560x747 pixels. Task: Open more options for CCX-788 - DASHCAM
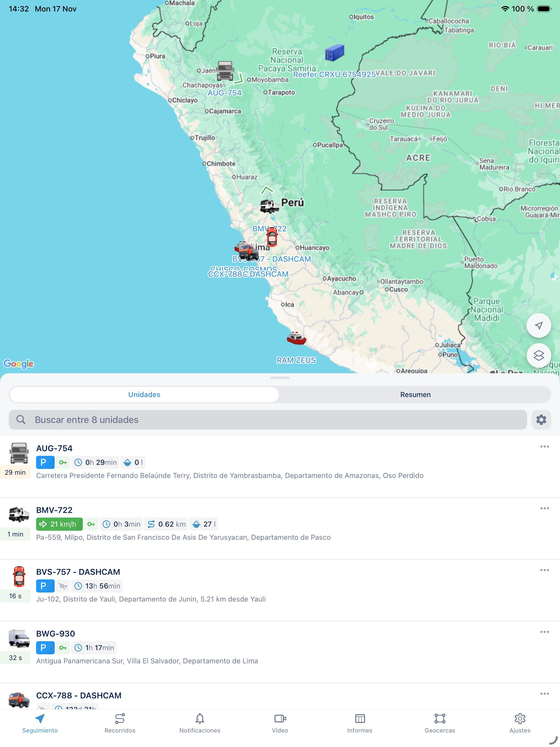click(x=544, y=694)
